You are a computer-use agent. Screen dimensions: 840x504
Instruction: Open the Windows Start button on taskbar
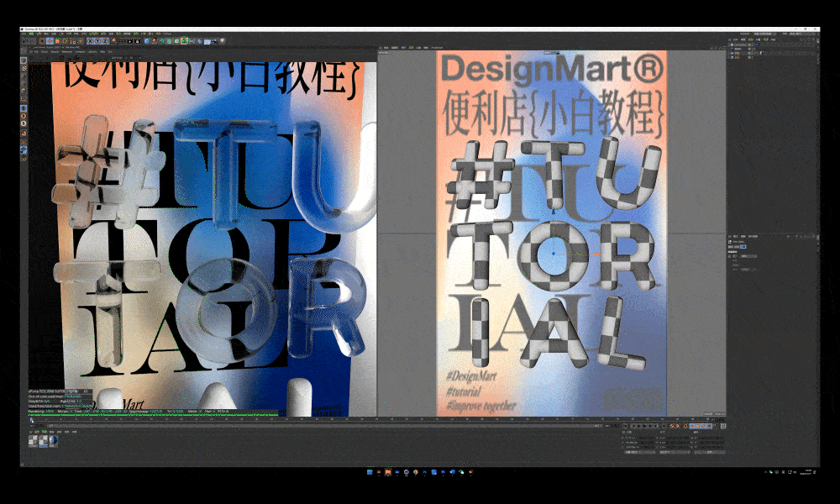tap(370, 472)
